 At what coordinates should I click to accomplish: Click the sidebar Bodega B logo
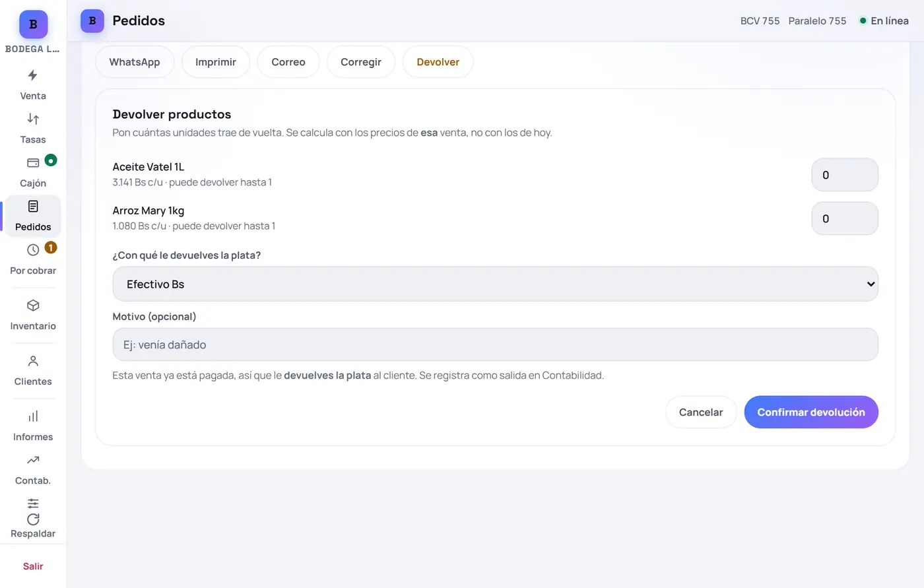pyautogui.click(x=33, y=24)
